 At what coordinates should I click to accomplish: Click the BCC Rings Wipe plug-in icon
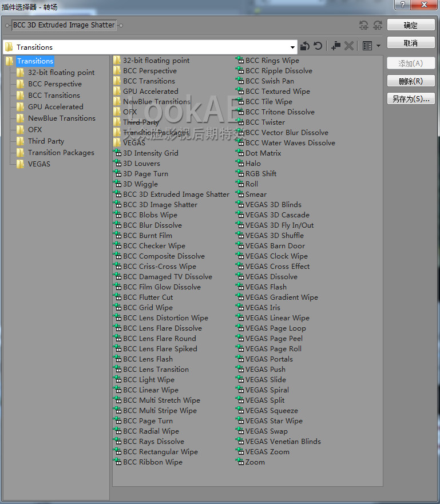point(239,60)
